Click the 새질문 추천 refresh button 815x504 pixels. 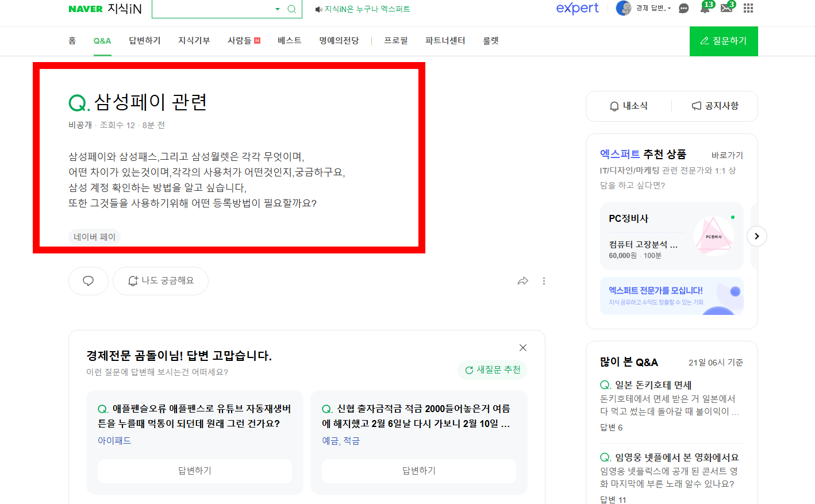point(493,370)
